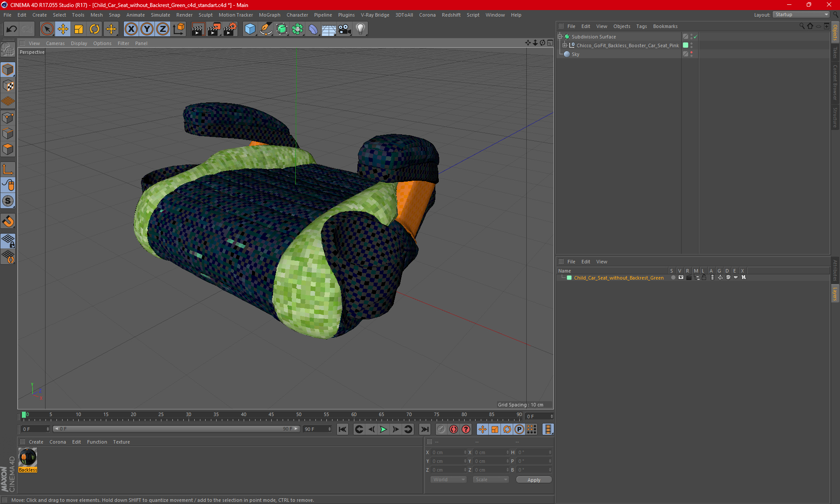Click the Function tab in bottom panel
Viewport: 840px width, 504px height.
pyautogui.click(x=97, y=441)
